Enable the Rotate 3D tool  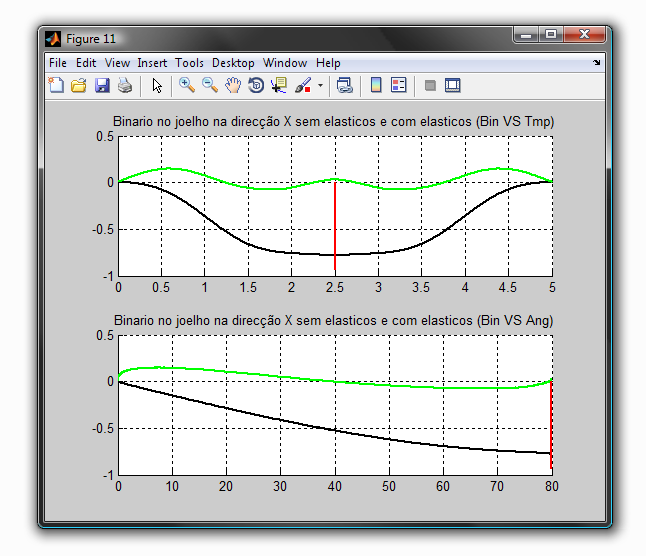[256, 86]
